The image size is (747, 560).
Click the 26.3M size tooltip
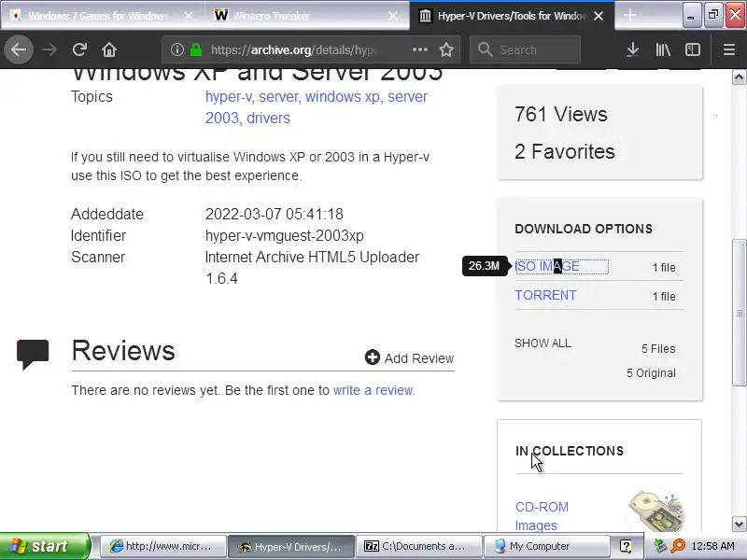tap(484, 266)
